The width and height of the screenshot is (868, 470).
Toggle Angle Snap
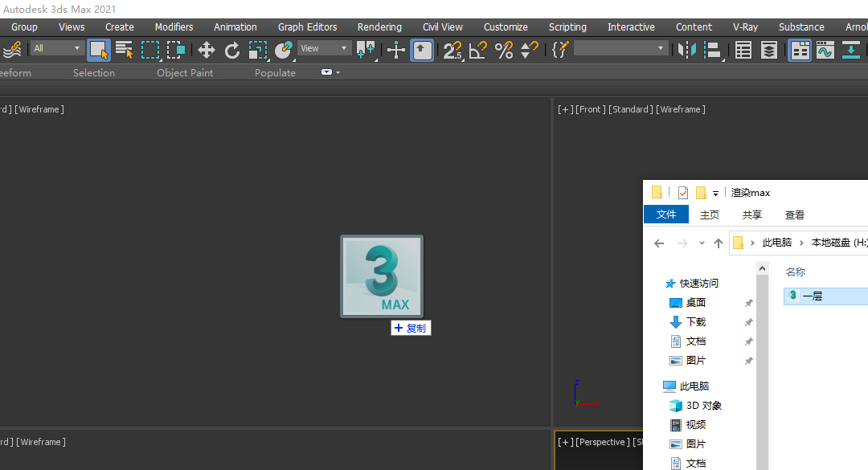(x=477, y=50)
